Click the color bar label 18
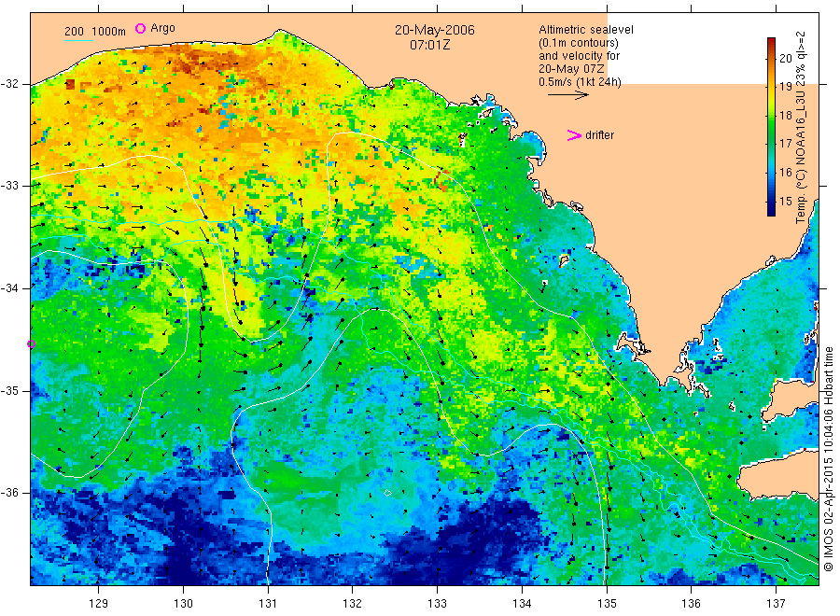Screen dimensions: 840x616 tap(786, 115)
